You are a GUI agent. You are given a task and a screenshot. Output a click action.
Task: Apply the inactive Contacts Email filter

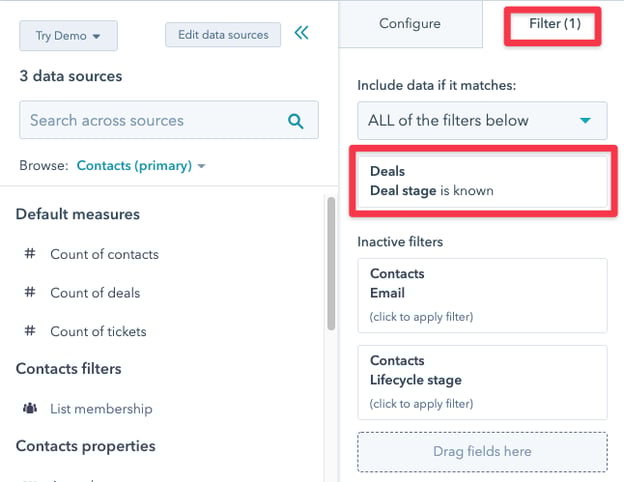(482, 295)
